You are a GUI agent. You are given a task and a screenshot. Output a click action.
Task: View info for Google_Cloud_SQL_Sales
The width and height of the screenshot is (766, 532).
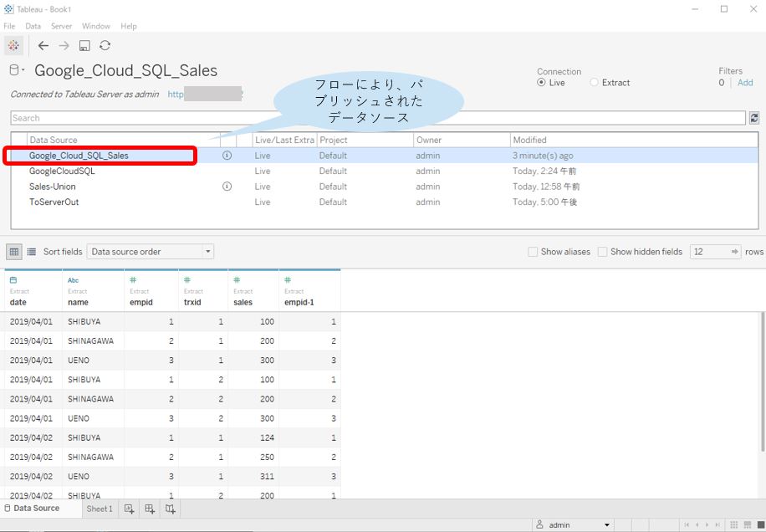(227, 156)
